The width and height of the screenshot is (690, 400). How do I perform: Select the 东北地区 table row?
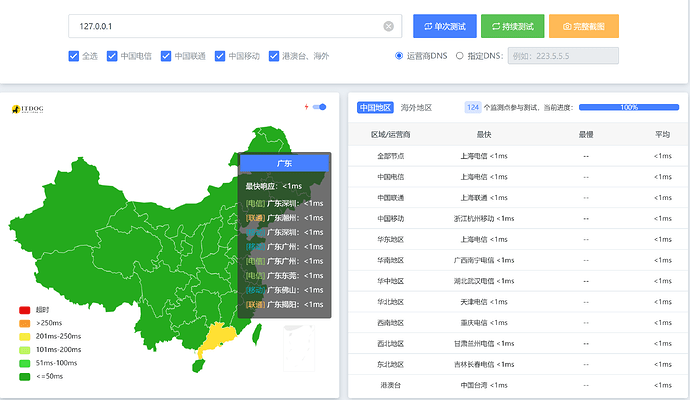coord(518,364)
